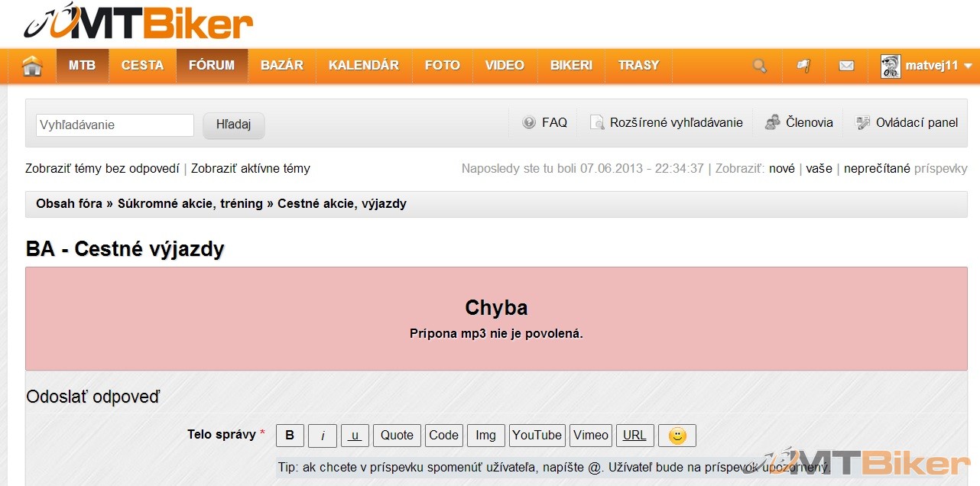Click the home icon in navigation bar

click(32, 66)
